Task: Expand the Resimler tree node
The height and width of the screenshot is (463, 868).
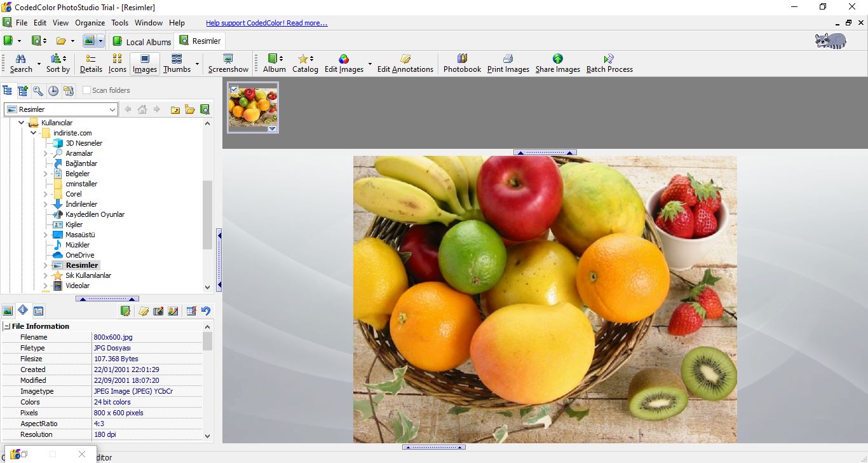Action: coord(45,265)
